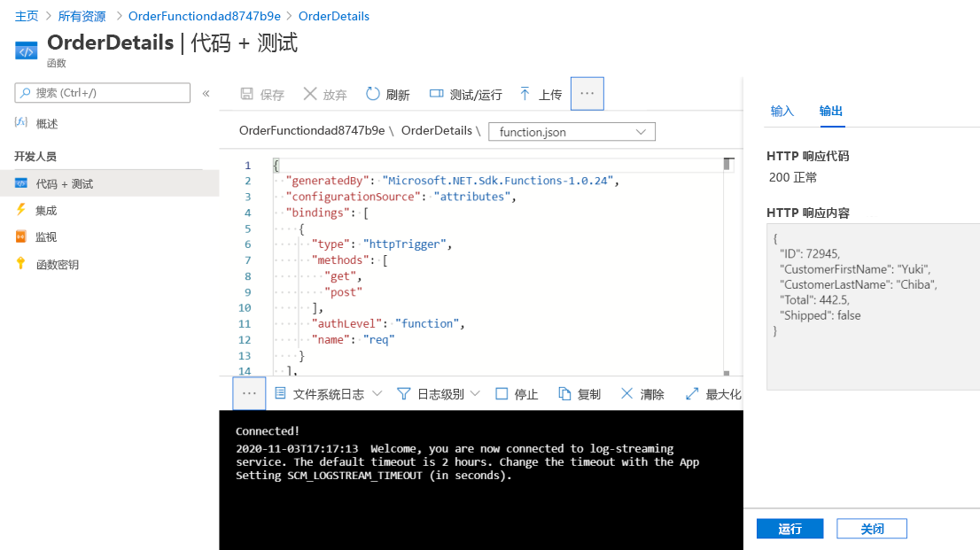Open the log panel ellipsis menu
This screenshot has height=550, width=980.
[x=249, y=393]
